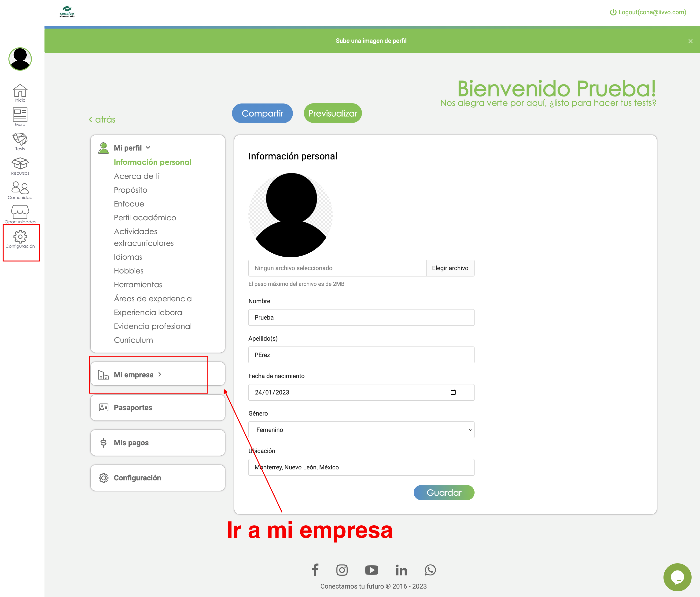Screen dimensions: 700x597
Task: Open the Hobbies section
Action: point(128,271)
